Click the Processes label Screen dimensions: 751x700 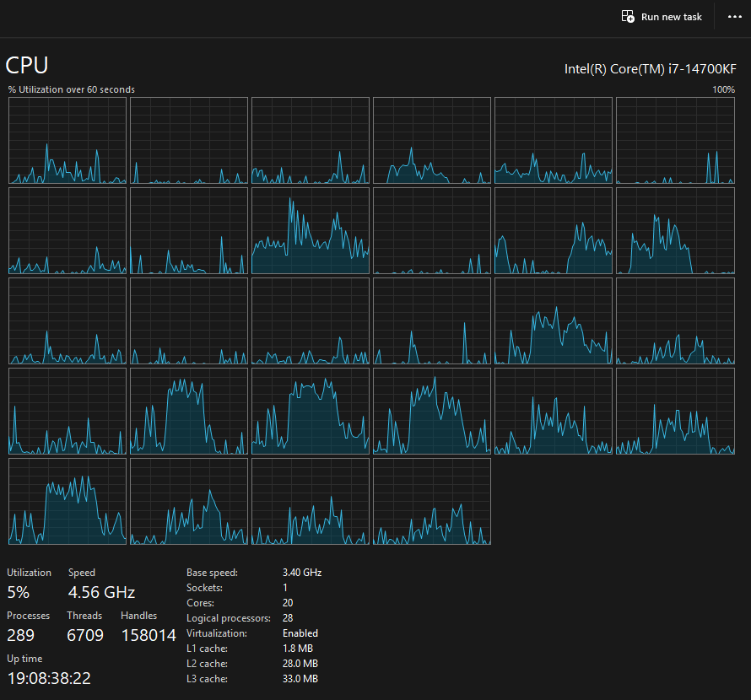click(28, 616)
